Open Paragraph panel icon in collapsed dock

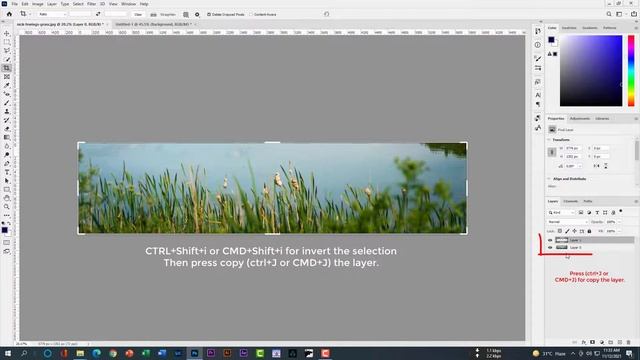pos(538,104)
